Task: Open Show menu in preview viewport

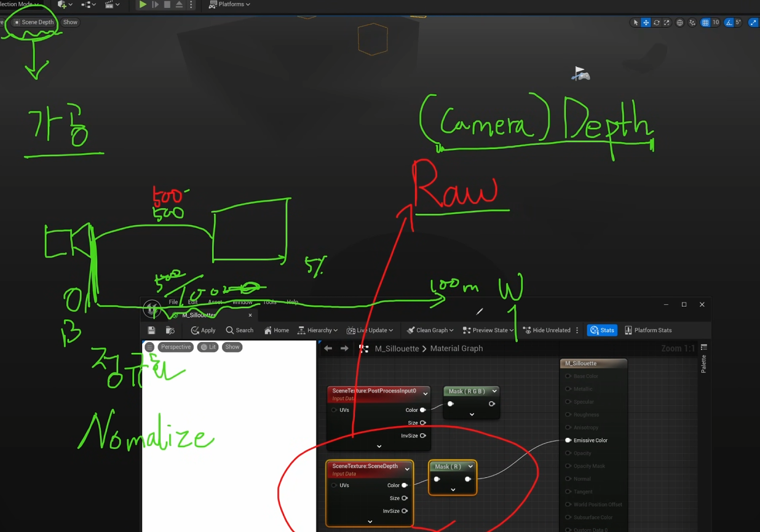Action: pyautogui.click(x=232, y=347)
